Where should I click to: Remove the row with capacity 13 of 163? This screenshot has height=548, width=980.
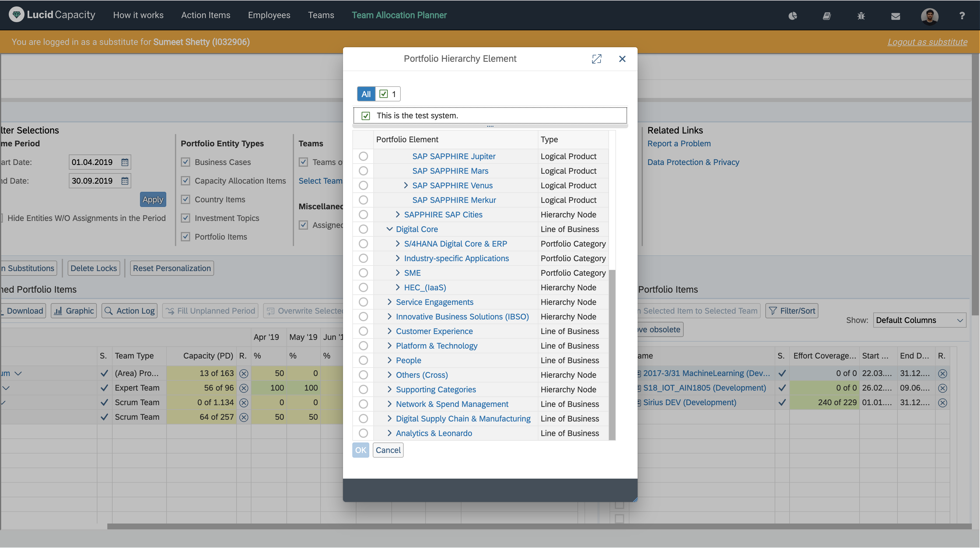[x=244, y=373]
